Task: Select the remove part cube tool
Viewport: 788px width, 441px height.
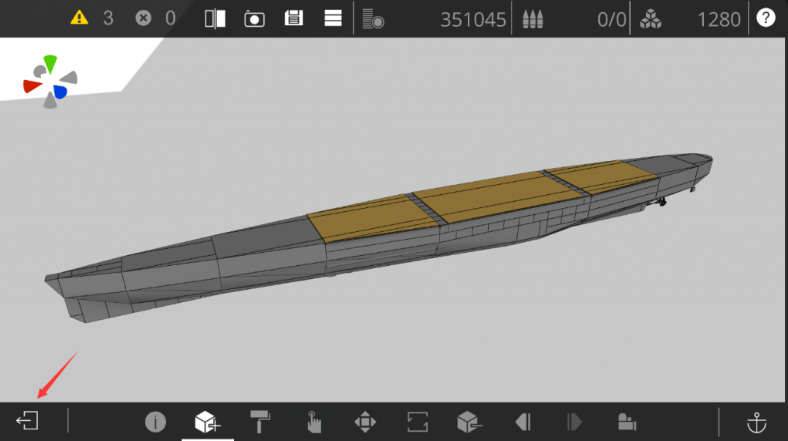Action: pos(469,421)
